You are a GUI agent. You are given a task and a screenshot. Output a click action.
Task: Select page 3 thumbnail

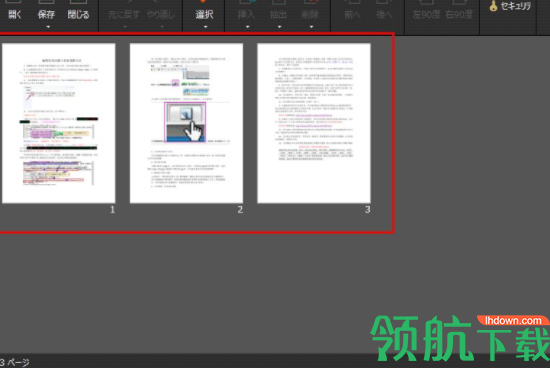(x=314, y=123)
